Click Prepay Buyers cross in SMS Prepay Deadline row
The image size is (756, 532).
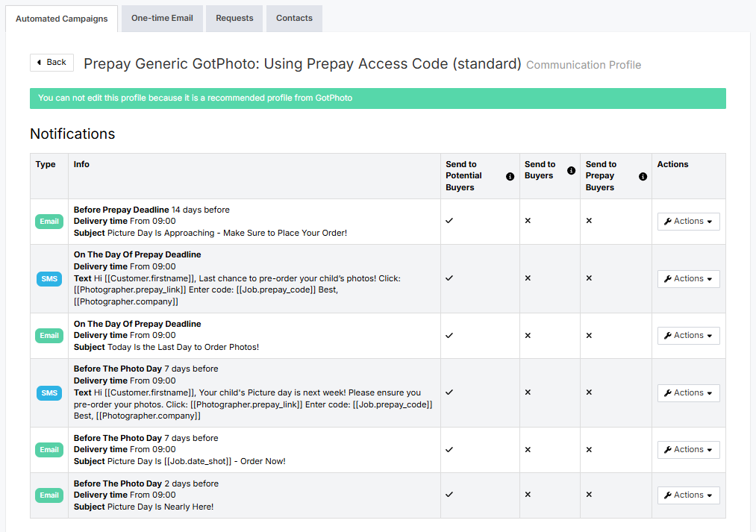(x=589, y=278)
